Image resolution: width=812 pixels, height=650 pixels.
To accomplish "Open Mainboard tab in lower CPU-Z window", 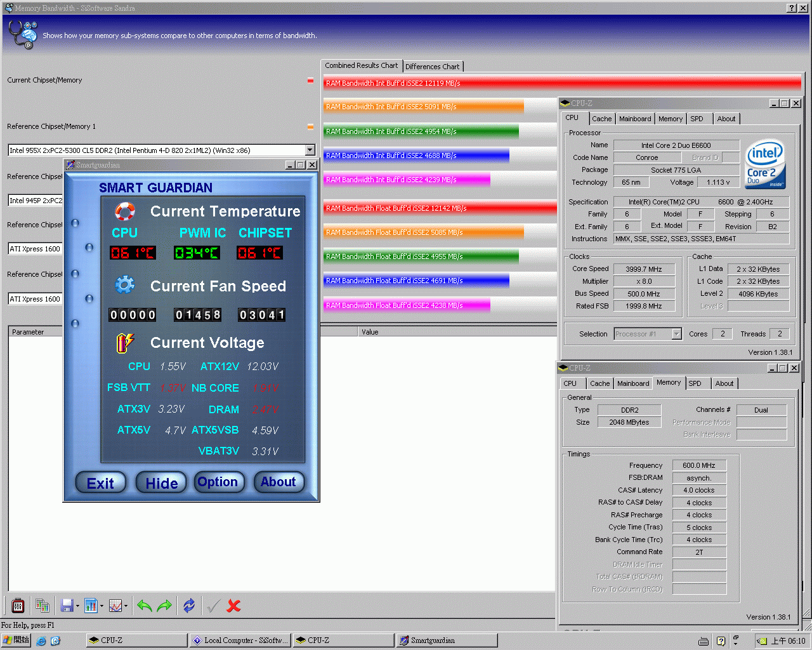I will coord(633,383).
